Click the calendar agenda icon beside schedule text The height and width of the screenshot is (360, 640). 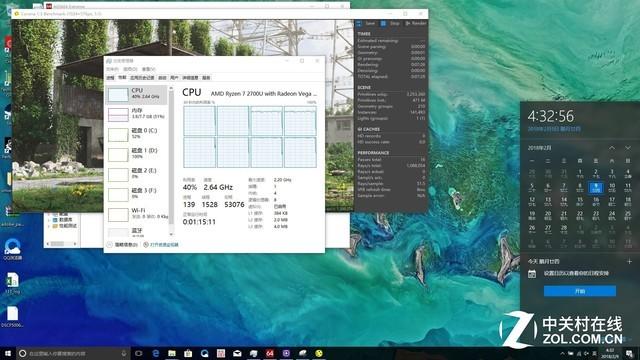pos(532,274)
